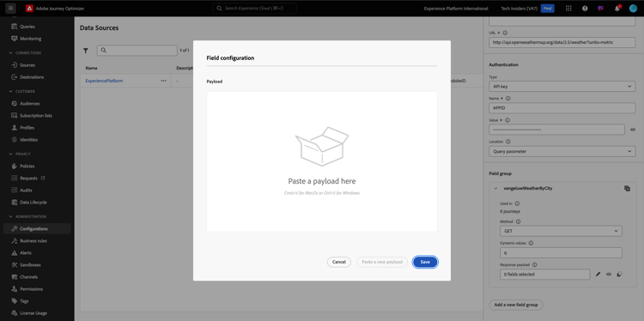Open the ExperiencePlatform data source link
644x321 pixels.
(104, 81)
